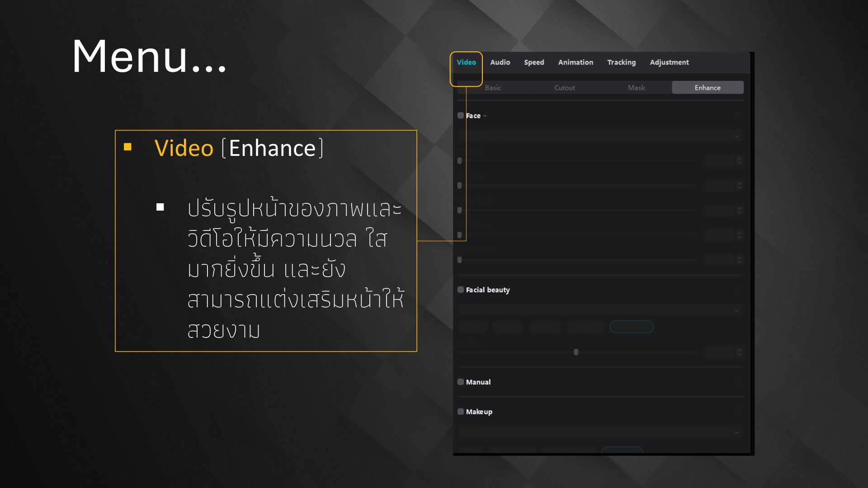868x488 pixels.
Task: Click the Facial beauty intensity slider handle
Action: (576, 352)
